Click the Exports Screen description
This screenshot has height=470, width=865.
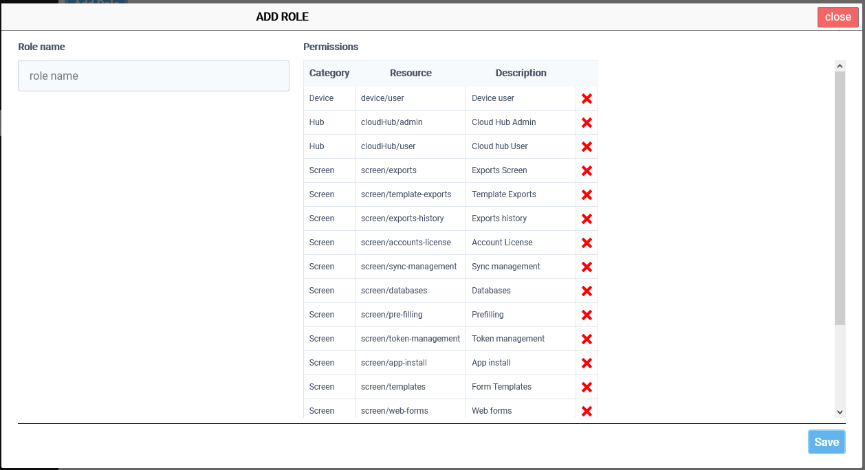click(x=499, y=170)
